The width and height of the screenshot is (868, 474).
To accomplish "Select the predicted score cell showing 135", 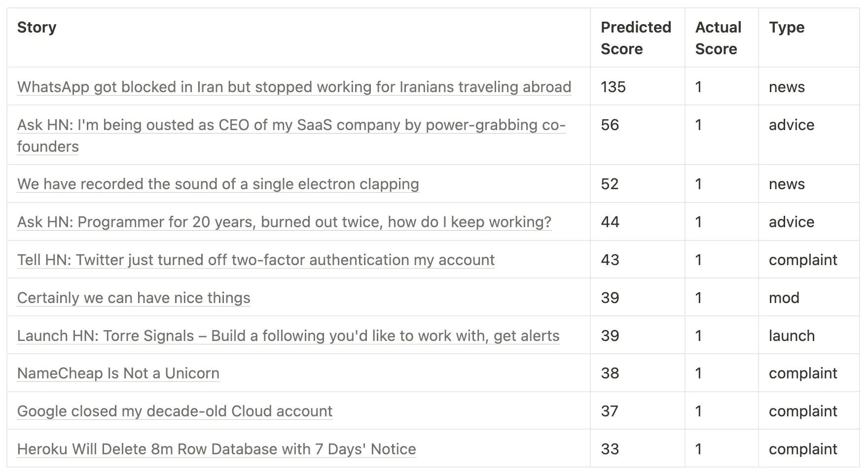I will [x=613, y=87].
